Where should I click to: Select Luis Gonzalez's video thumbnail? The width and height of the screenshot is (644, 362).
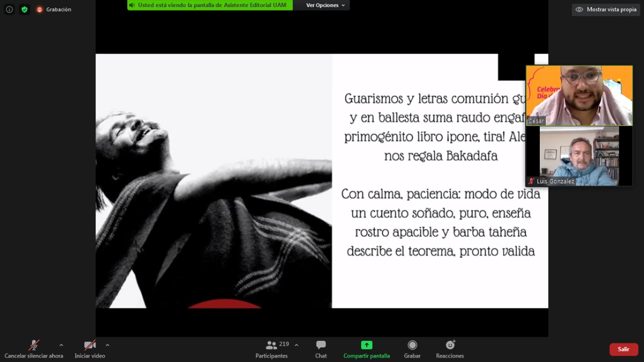pyautogui.click(x=579, y=156)
